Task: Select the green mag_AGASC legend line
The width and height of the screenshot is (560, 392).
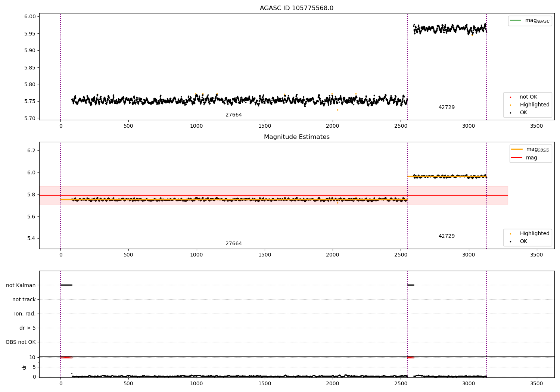Action: 516,20
